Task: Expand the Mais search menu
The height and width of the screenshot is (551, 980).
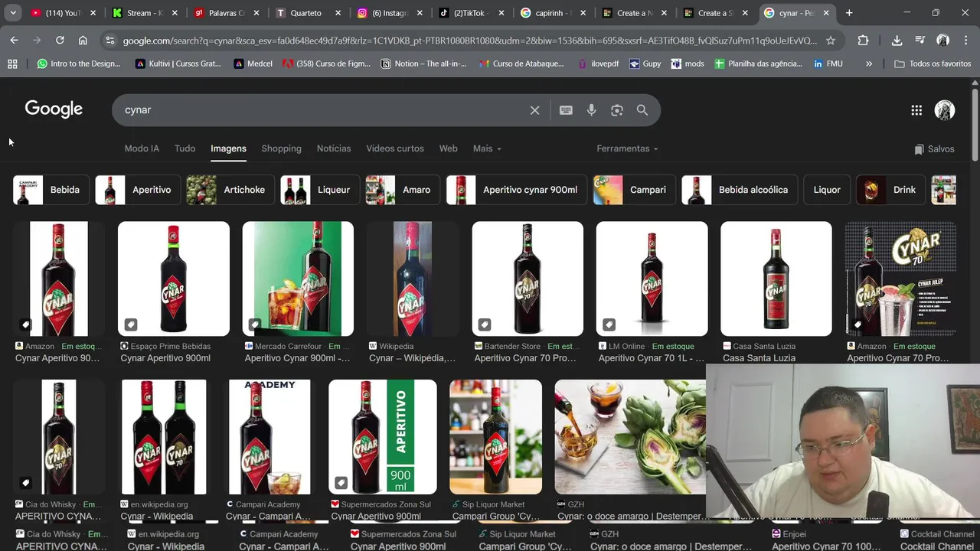Action: click(x=487, y=148)
